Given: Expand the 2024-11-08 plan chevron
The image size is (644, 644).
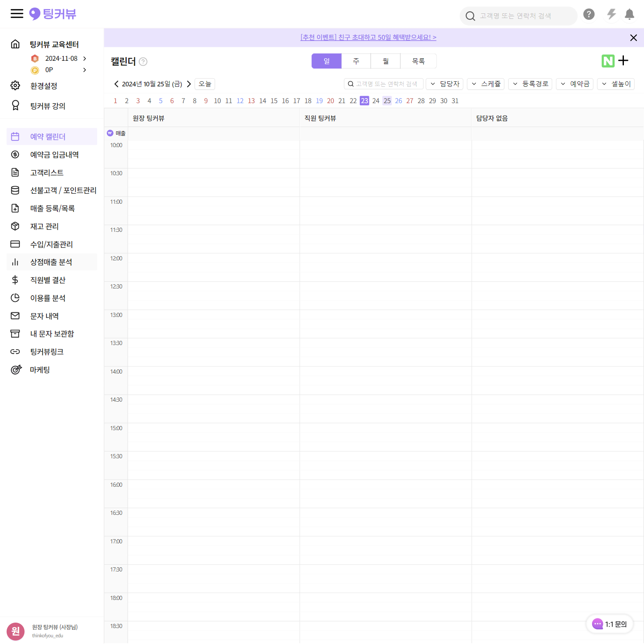Looking at the screenshot, I should coord(85,58).
